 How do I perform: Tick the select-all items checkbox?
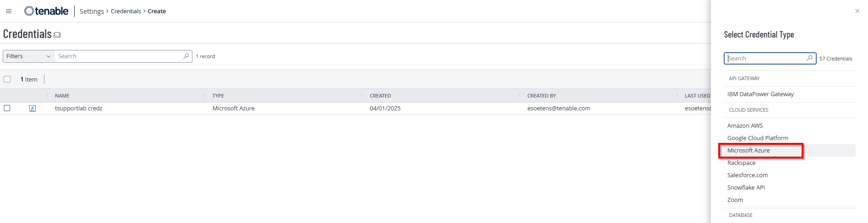coord(7,79)
